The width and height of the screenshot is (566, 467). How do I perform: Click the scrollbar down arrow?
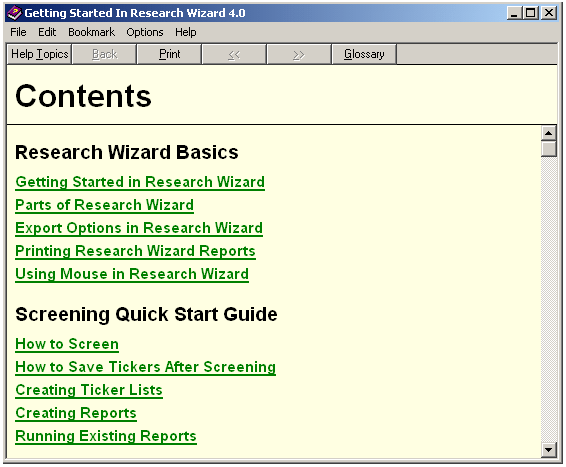pyautogui.click(x=549, y=450)
